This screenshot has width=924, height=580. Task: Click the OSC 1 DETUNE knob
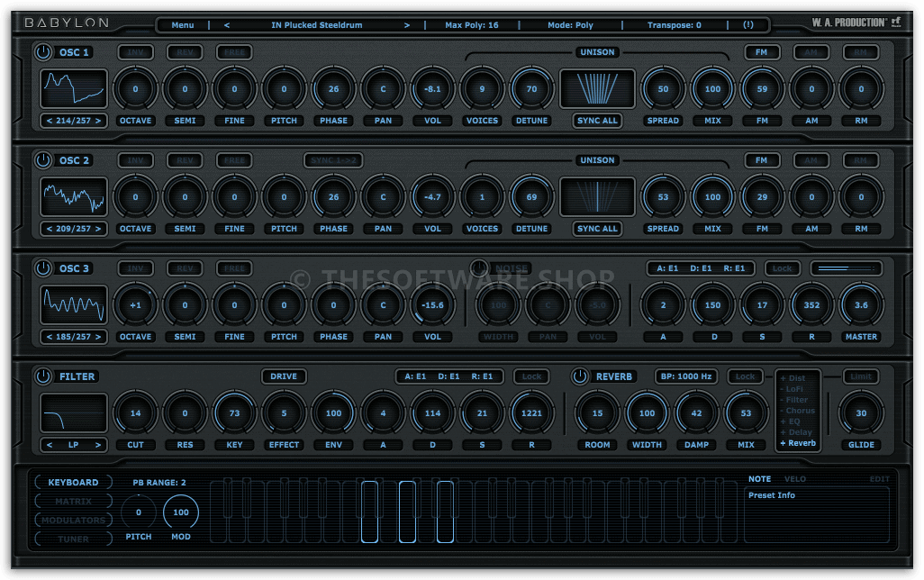(531, 89)
